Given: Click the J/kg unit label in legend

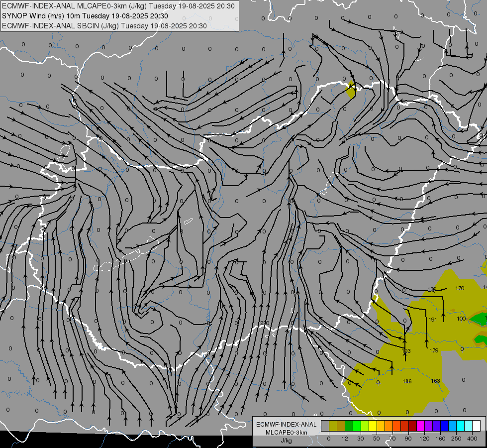Looking at the screenshot, I should 287,441.
